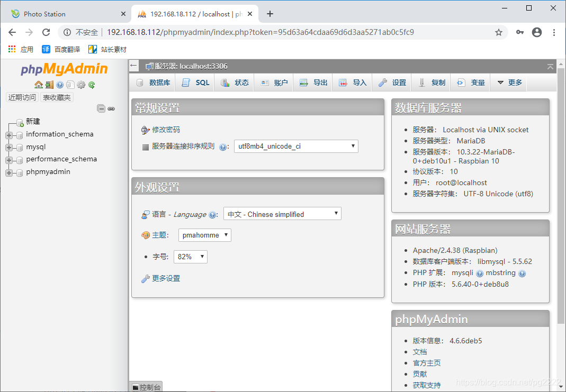This screenshot has width=566, height=392.
Task: Expand the phpmyadmin database node
Action: click(x=9, y=173)
